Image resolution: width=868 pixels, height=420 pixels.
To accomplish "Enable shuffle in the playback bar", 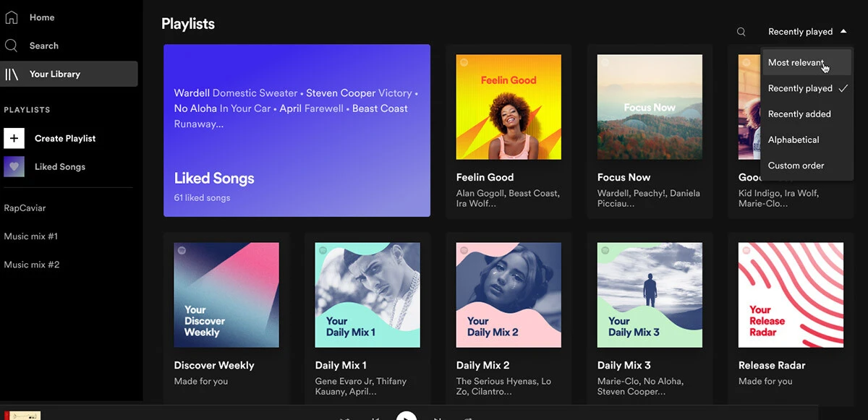I will 346,416.
